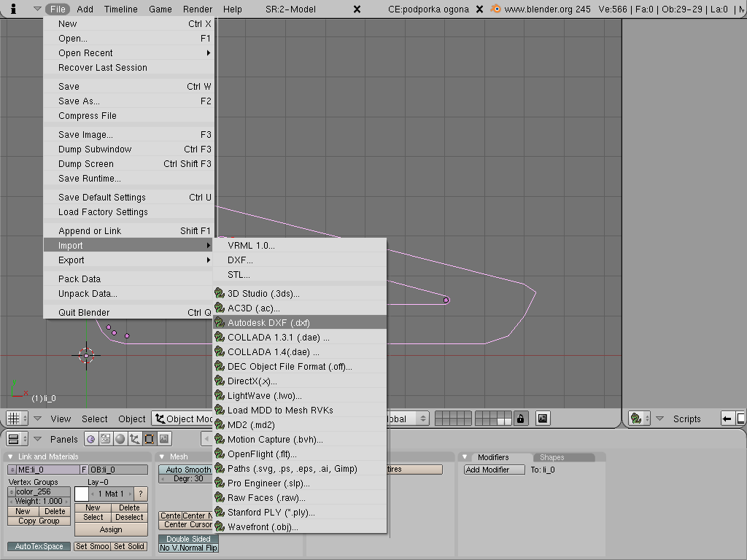Image resolution: width=747 pixels, height=560 pixels.
Task: Choose Autodesk DXF (.dxf) import
Action: (x=300, y=322)
